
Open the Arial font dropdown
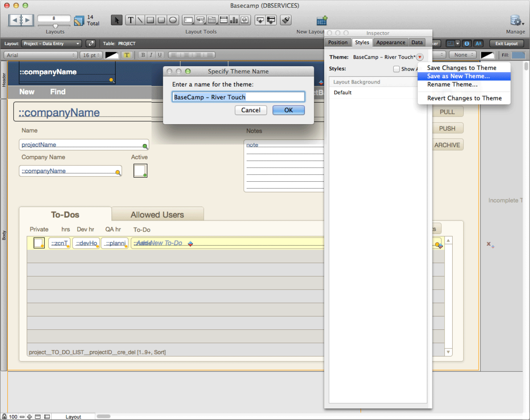point(41,55)
